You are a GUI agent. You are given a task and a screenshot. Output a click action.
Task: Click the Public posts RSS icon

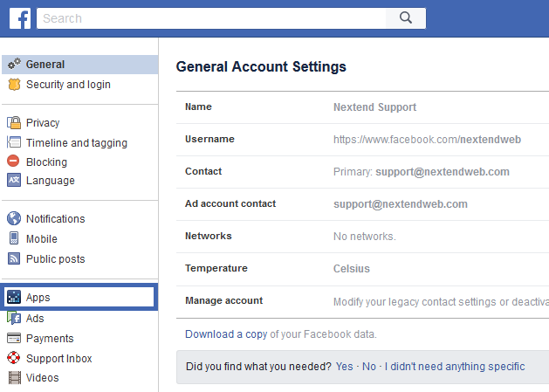[14, 258]
